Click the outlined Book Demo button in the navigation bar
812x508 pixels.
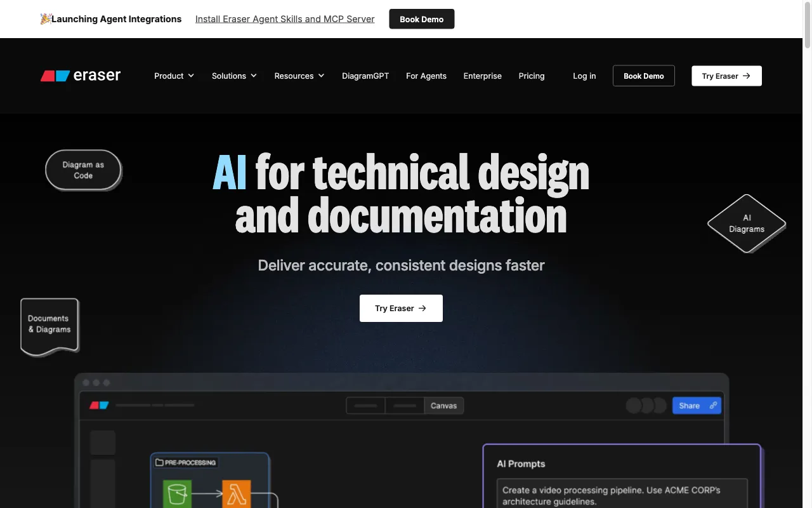click(x=644, y=76)
